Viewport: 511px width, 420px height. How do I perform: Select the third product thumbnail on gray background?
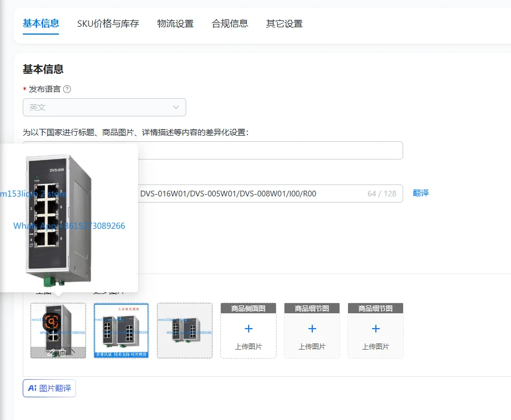(x=185, y=330)
